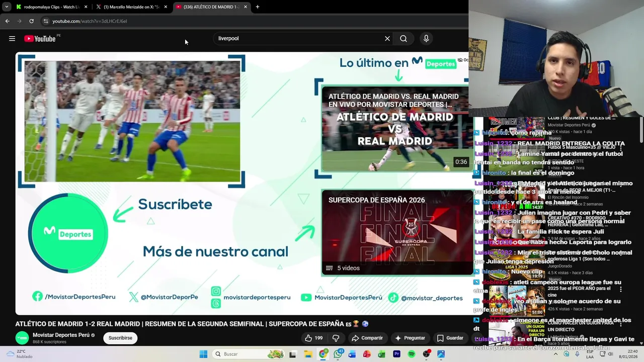644x362 pixels.
Task: Open Supercopa de España 2026 playlist card
Action: (397, 232)
